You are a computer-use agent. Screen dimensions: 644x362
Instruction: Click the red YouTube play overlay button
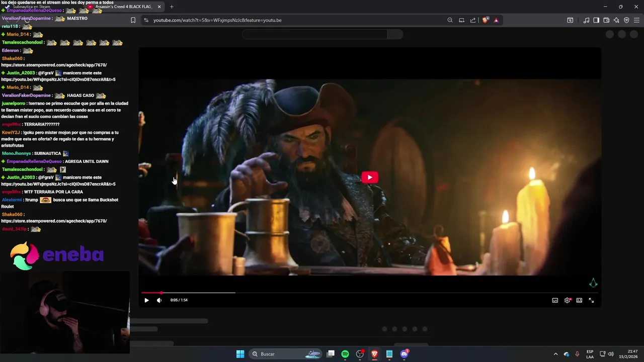(370, 177)
